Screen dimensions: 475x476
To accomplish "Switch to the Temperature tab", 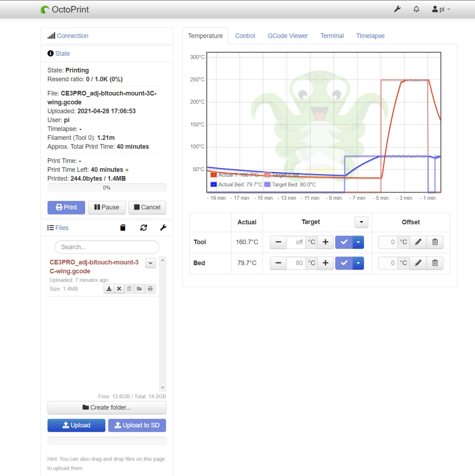I will click(205, 36).
